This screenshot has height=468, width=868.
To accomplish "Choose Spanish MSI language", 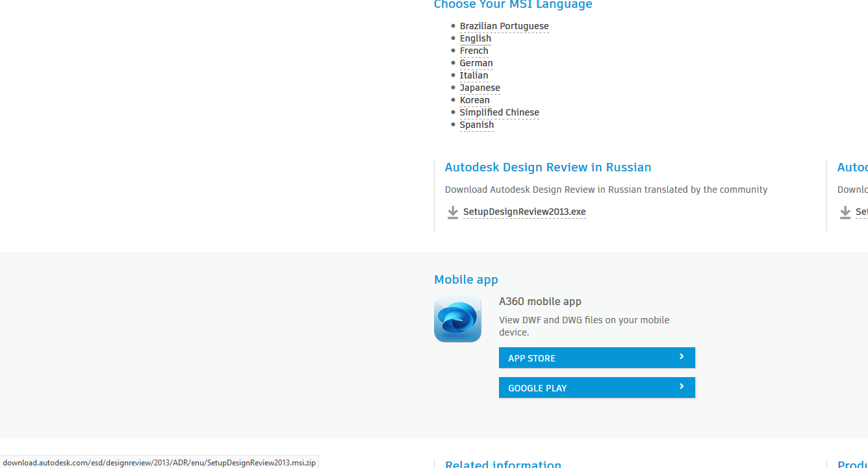I will click(x=477, y=125).
